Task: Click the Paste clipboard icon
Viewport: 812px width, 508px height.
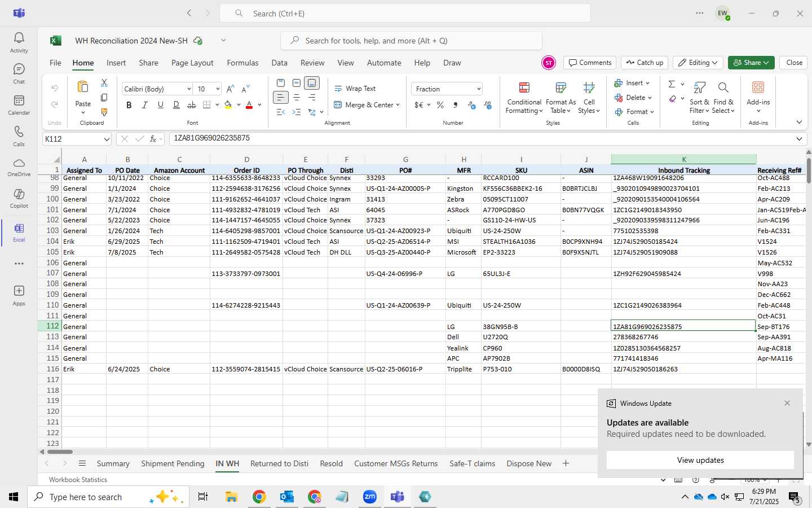Action: pos(83,87)
